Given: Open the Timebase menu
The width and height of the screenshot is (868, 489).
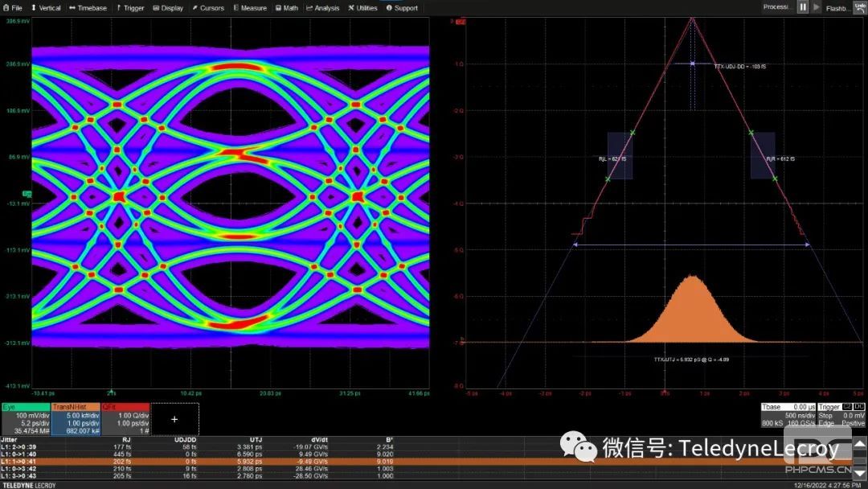Looking at the screenshot, I should point(88,8).
